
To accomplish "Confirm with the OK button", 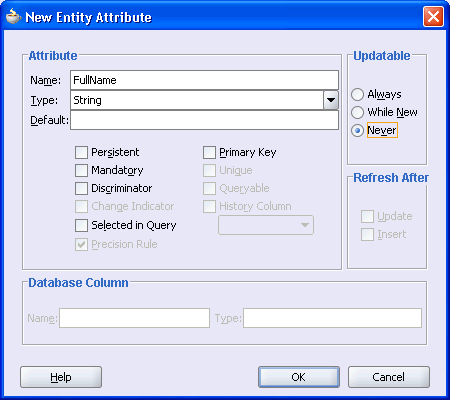I will click(x=299, y=377).
